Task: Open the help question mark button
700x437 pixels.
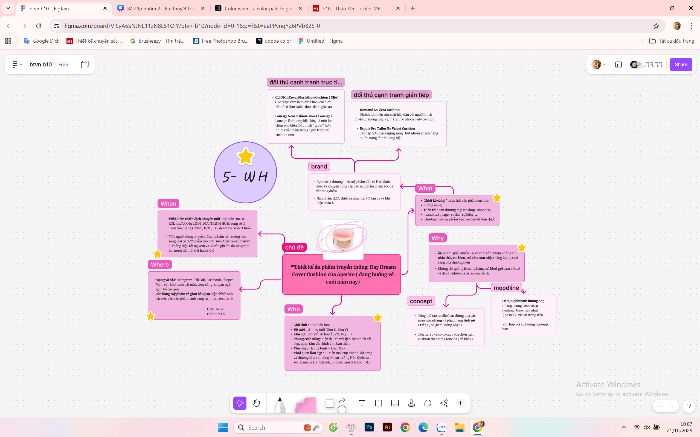Action: pos(689,406)
